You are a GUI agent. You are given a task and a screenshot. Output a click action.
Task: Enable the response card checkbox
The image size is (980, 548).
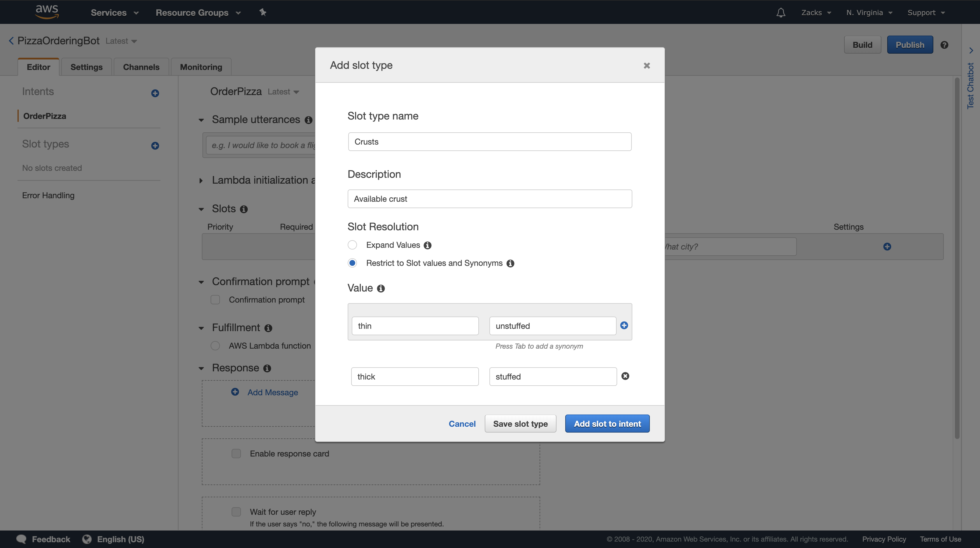tap(236, 454)
